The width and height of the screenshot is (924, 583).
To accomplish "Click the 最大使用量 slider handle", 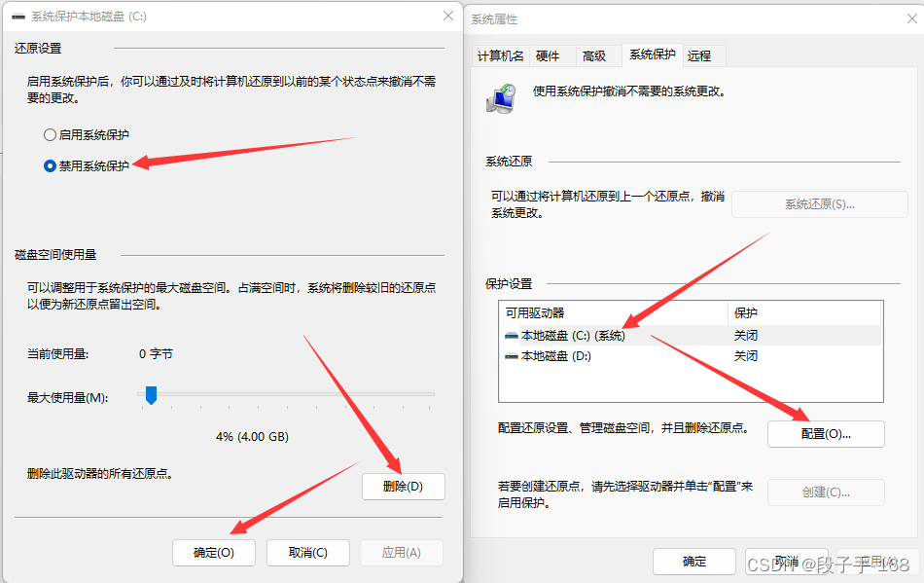I will pos(152,396).
